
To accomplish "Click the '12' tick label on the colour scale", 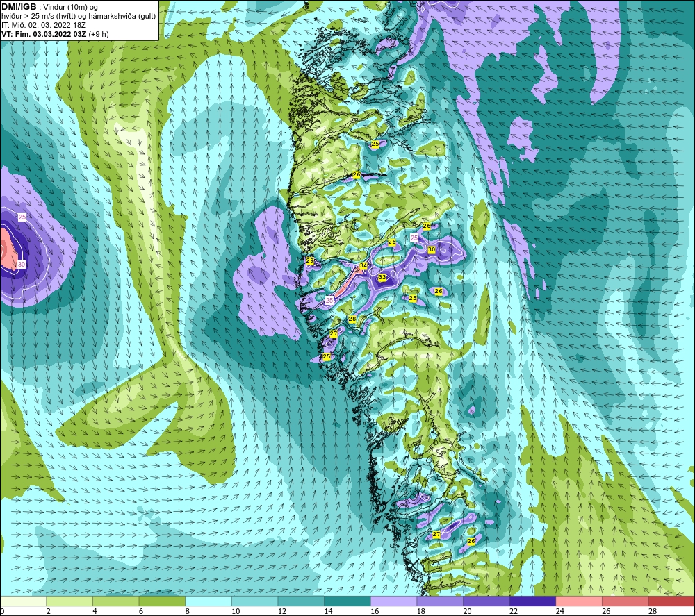I will (282, 611).
